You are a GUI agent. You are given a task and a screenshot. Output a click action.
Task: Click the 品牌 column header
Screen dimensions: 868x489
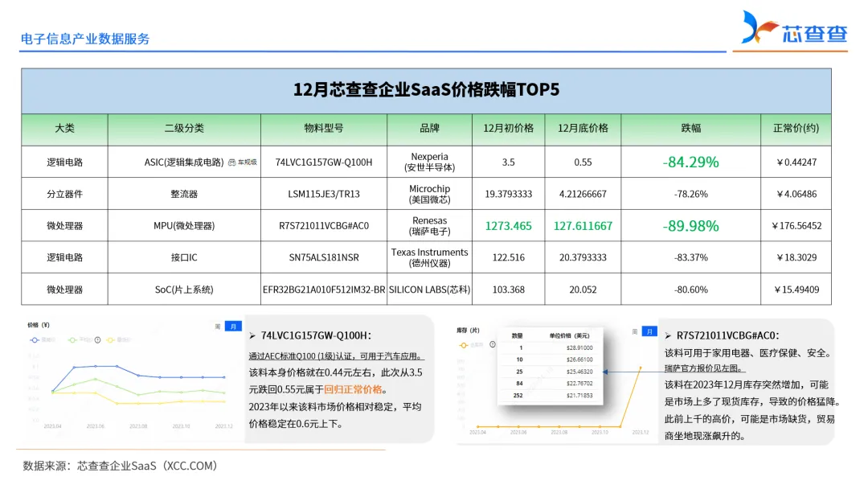pyautogui.click(x=429, y=129)
